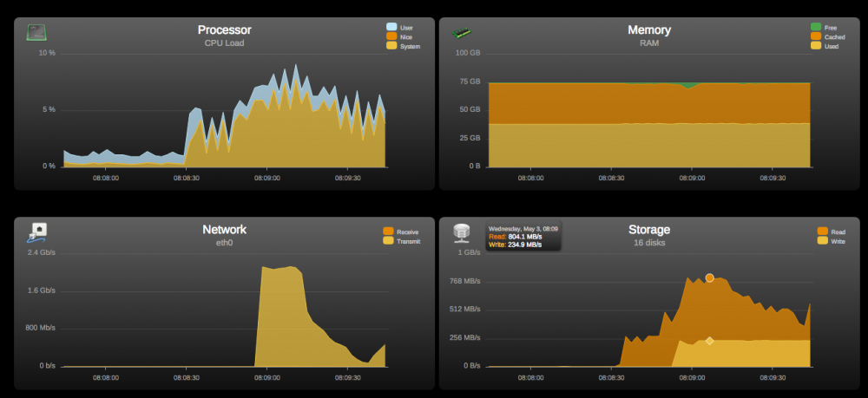The image size is (868, 398).
Task: Click the orange Read data point marker
Action: (x=710, y=278)
